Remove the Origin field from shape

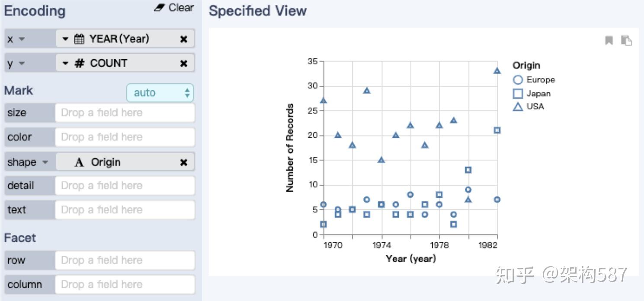pyautogui.click(x=184, y=162)
